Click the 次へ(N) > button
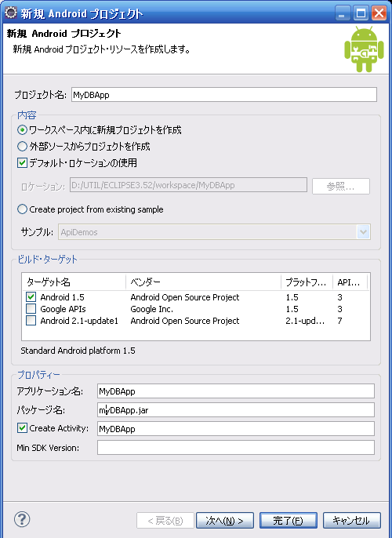Viewport: 392px width, 538px height. (225, 521)
